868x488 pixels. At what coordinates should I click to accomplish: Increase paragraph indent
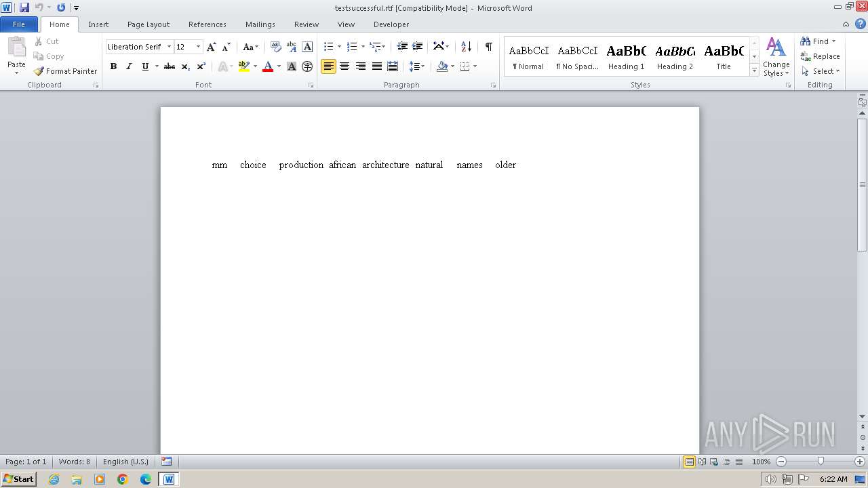click(x=418, y=47)
